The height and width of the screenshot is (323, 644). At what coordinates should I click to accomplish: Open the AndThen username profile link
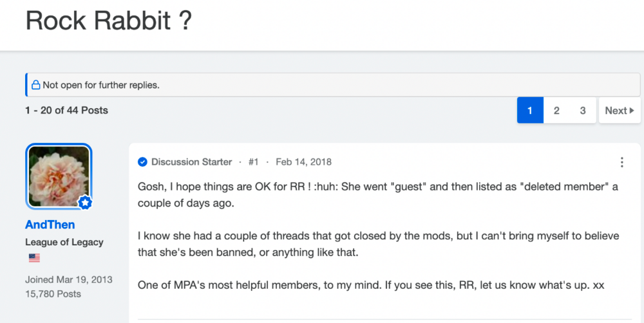50,225
